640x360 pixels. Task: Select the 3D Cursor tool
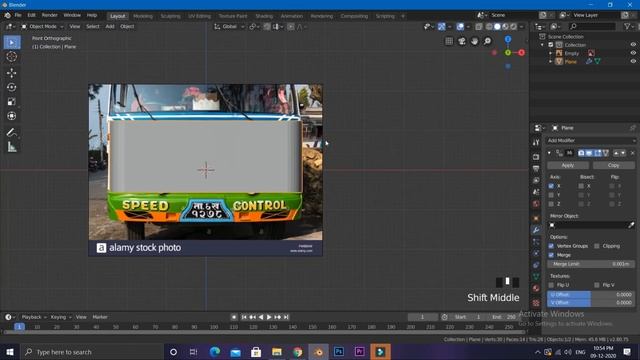coord(12,57)
